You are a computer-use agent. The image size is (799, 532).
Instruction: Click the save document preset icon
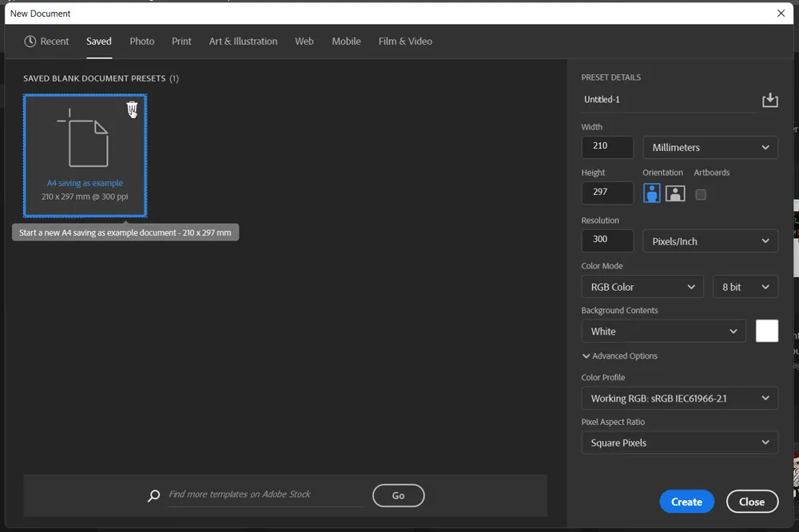(769, 100)
